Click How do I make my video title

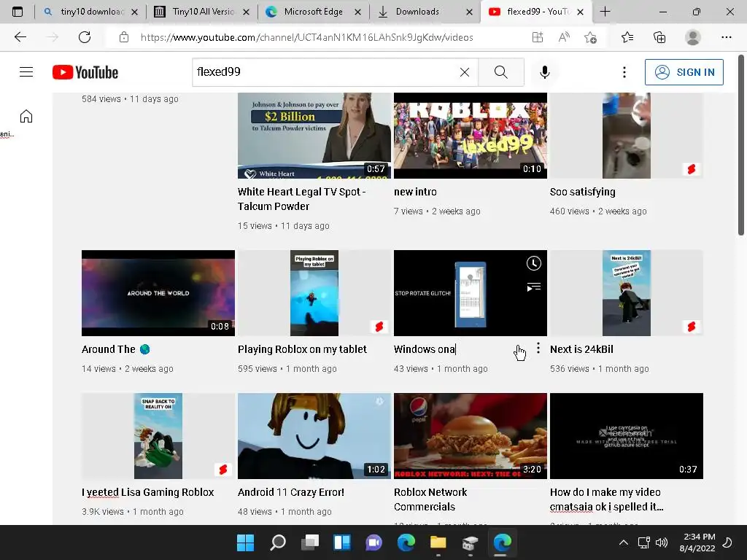pyautogui.click(x=606, y=499)
